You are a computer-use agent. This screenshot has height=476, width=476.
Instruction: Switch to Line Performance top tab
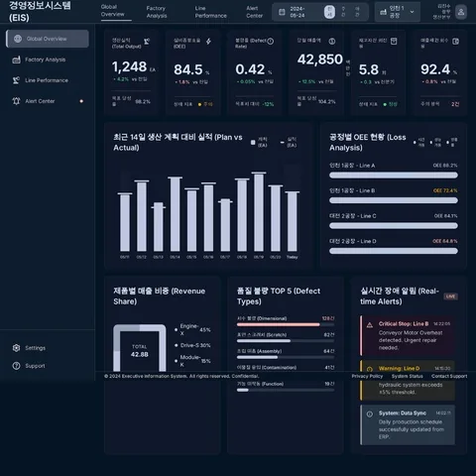210,12
